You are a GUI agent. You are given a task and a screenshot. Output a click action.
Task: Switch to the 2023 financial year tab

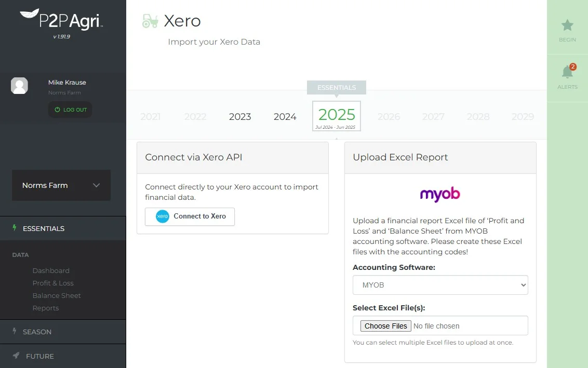tap(239, 117)
